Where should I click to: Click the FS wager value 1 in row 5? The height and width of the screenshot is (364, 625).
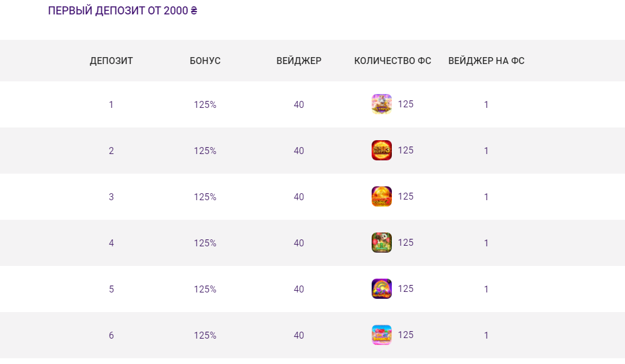coord(486,290)
